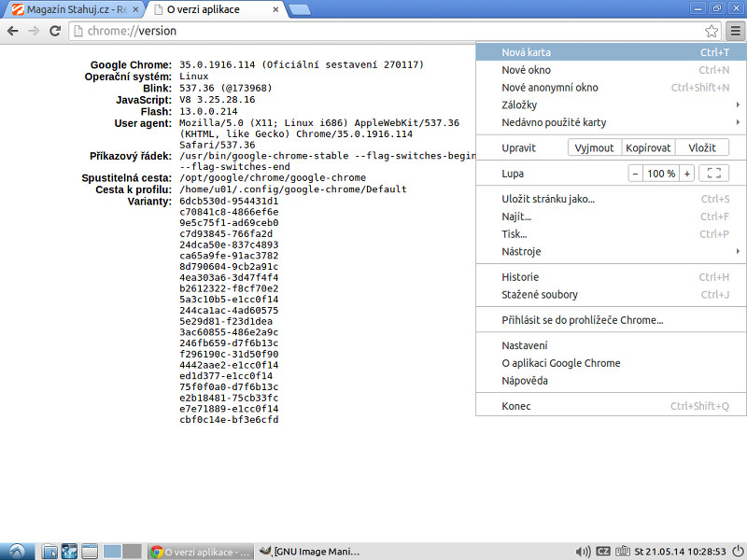The width and height of the screenshot is (747, 560).
Task: Click the browser back arrow
Action: coord(13,31)
